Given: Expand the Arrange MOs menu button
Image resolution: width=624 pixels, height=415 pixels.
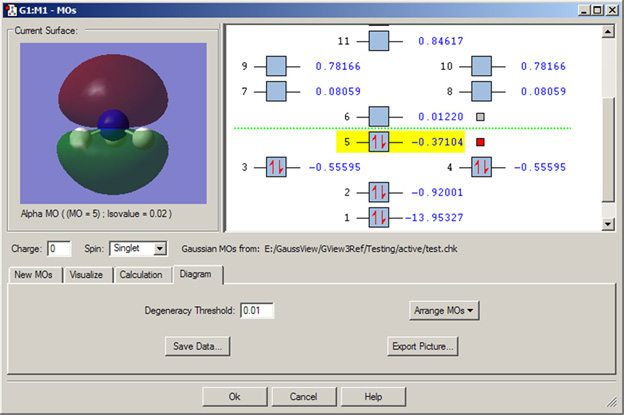Looking at the screenshot, I should [x=445, y=310].
